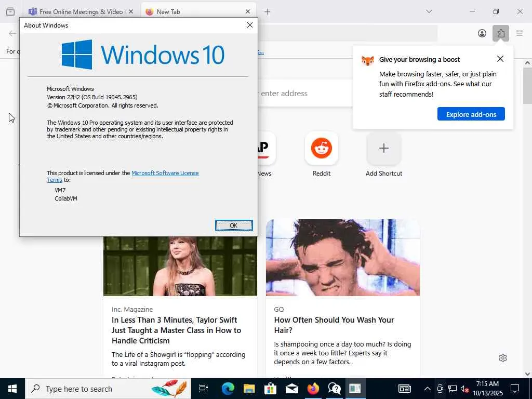
Task: Switch to Free Online Meetings tab
Action: pyautogui.click(x=77, y=12)
